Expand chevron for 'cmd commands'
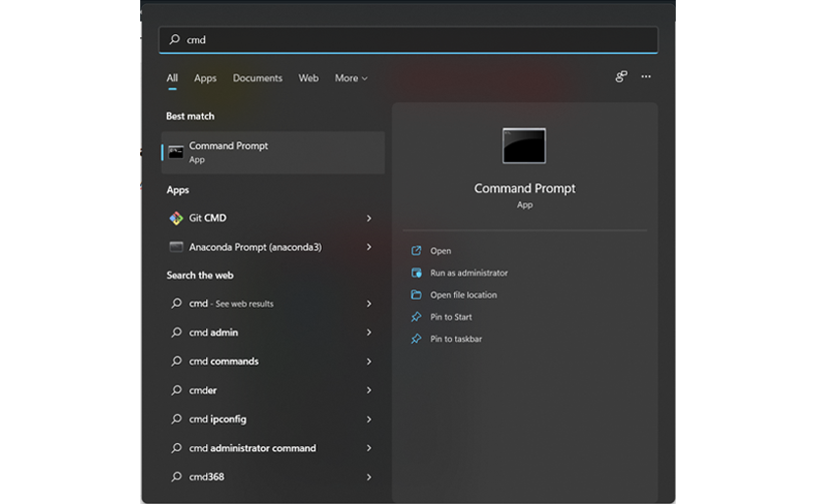816x504 pixels. click(x=369, y=362)
